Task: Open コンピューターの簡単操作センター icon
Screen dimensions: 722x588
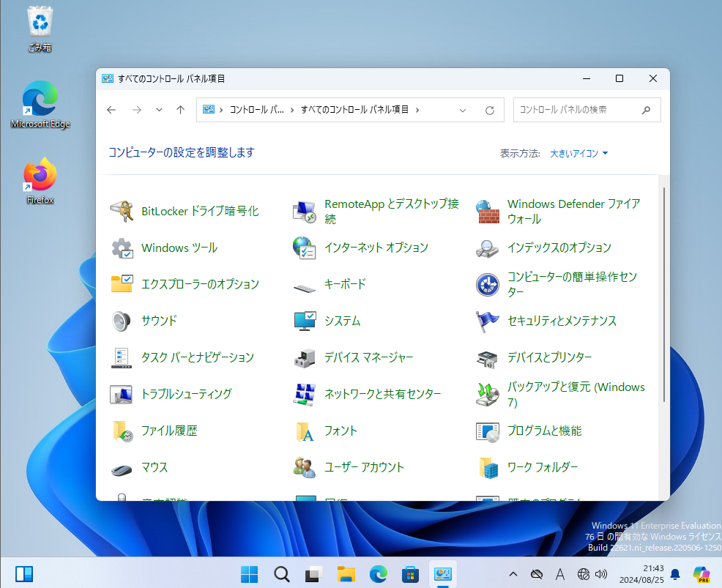Action: tap(487, 284)
